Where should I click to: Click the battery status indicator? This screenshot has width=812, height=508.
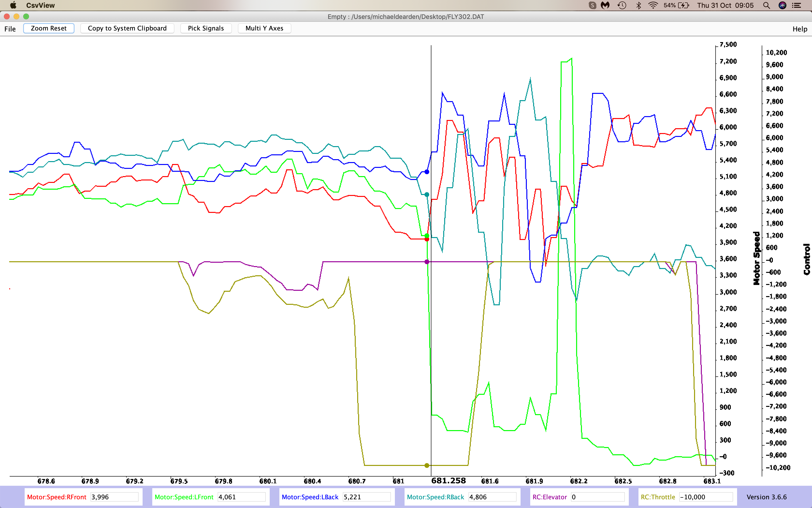[x=676, y=5]
